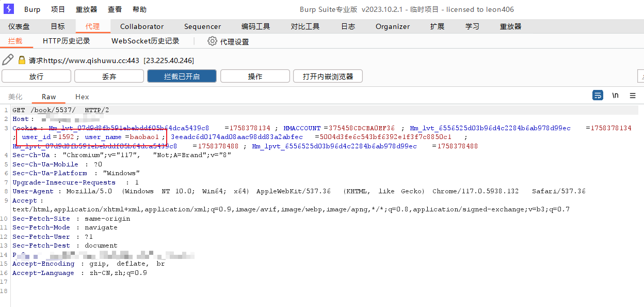Select the 代理 tab

point(93,26)
